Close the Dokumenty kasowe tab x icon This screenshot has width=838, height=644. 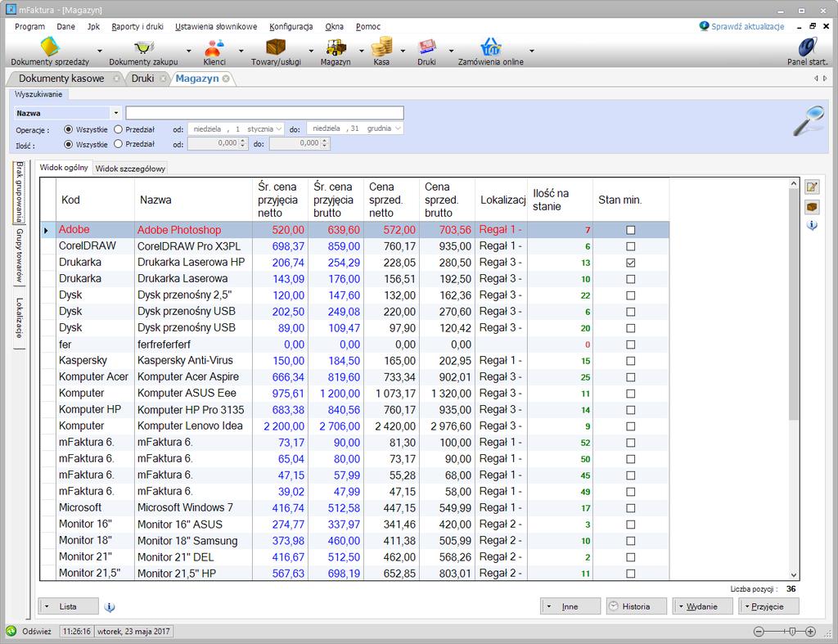click(116, 79)
